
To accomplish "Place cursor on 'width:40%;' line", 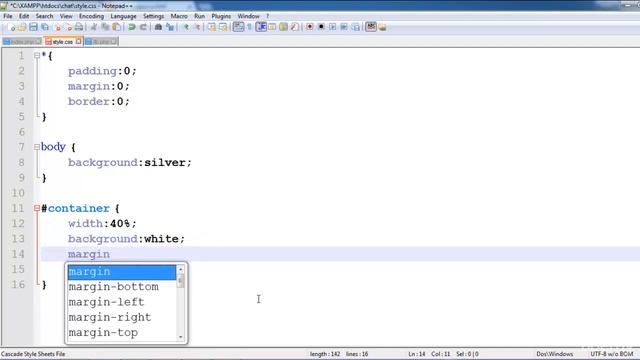I will 102,224.
